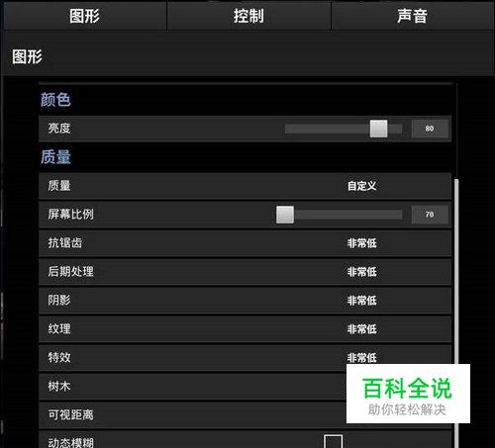This screenshot has height=448, width=495.
Task: Toggle the 动态模糊 checkbox
Action: [x=333, y=442]
